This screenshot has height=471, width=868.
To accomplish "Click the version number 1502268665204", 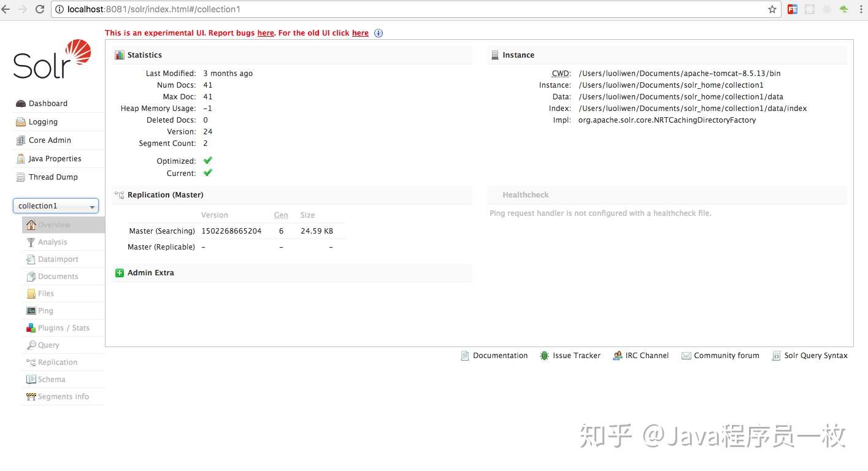I will pos(231,231).
